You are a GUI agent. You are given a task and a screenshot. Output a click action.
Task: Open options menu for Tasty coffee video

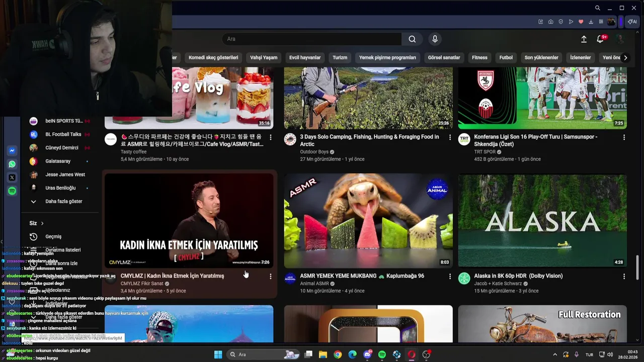click(x=270, y=137)
